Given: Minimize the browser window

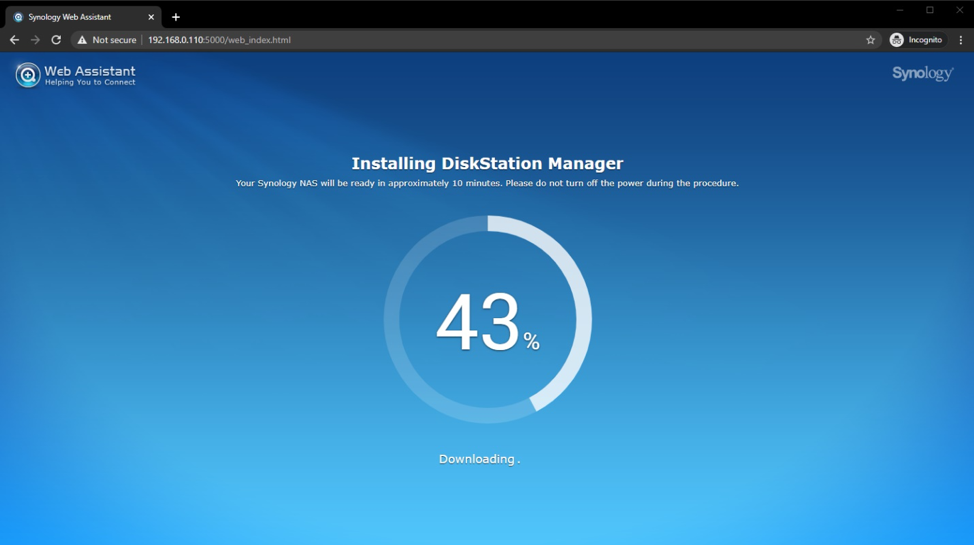Looking at the screenshot, I should (899, 10).
